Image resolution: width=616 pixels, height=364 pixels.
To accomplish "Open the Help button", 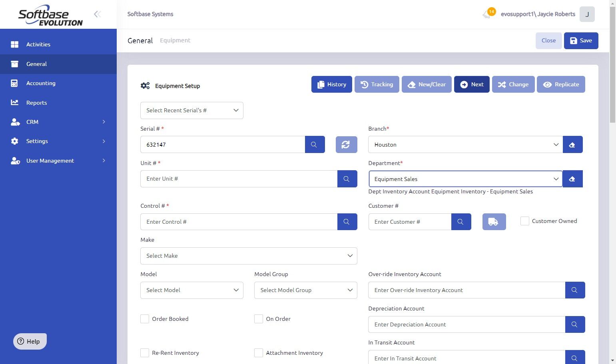I will (x=30, y=341).
